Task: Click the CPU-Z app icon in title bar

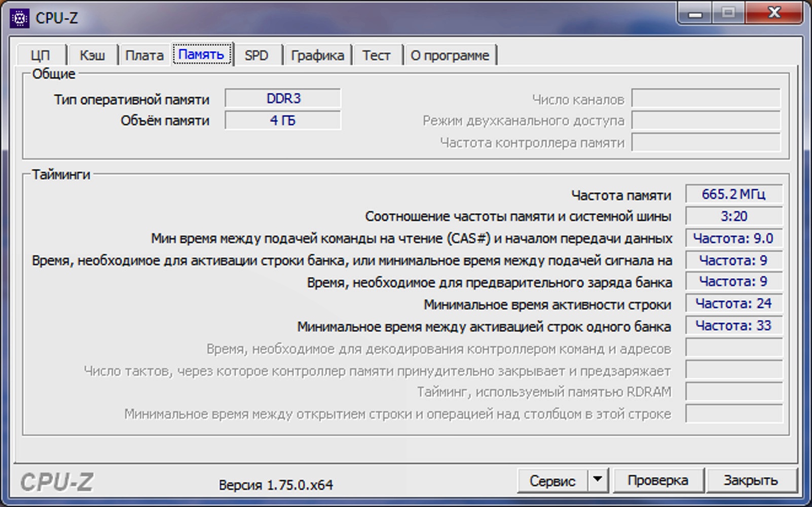Action: [x=19, y=19]
